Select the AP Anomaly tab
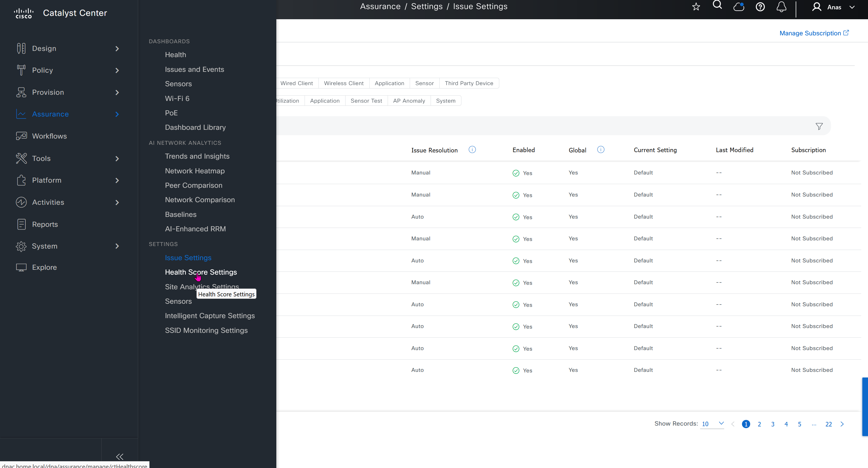Image resolution: width=868 pixels, height=468 pixels. [x=409, y=101]
